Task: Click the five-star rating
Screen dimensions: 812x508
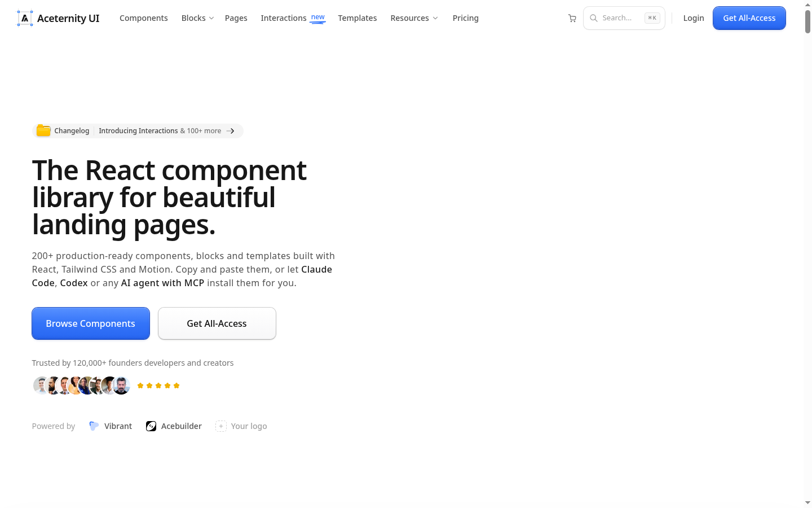Action: [x=158, y=386]
